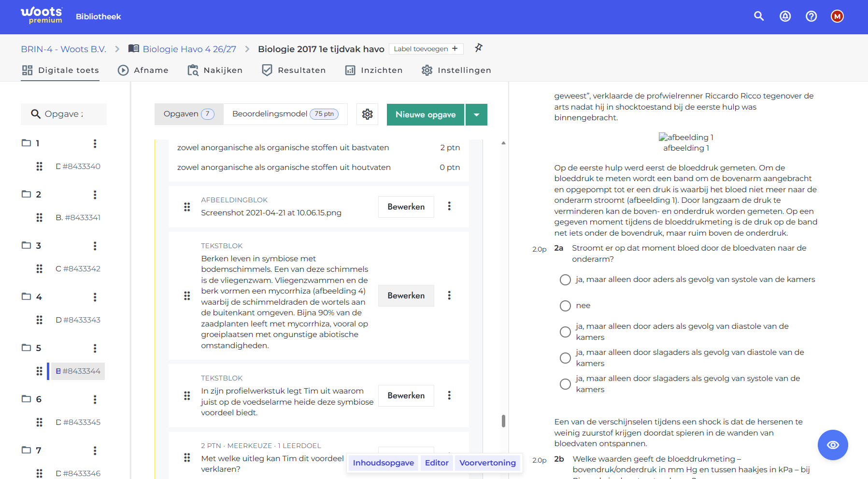Grab drag handle of question #8433341

coord(40,218)
